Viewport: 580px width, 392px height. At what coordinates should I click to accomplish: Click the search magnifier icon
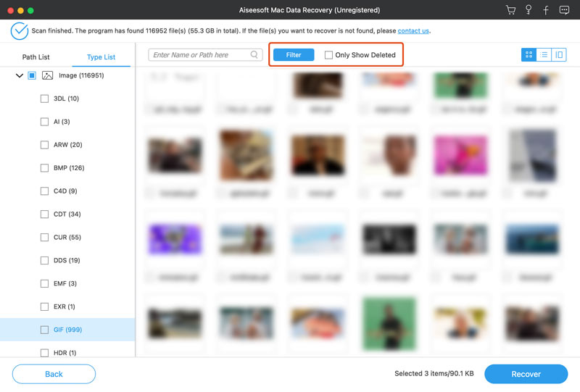pyautogui.click(x=254, y=55)
